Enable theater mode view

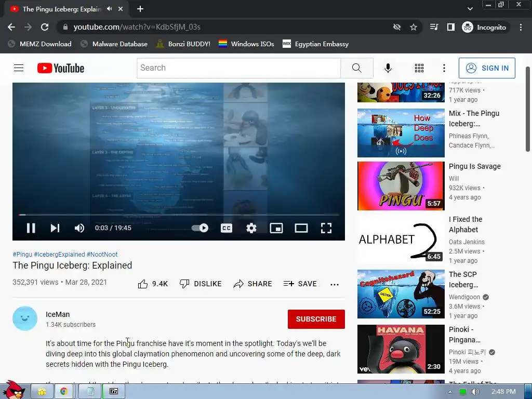pyautogui.click(x=301, y=228)
